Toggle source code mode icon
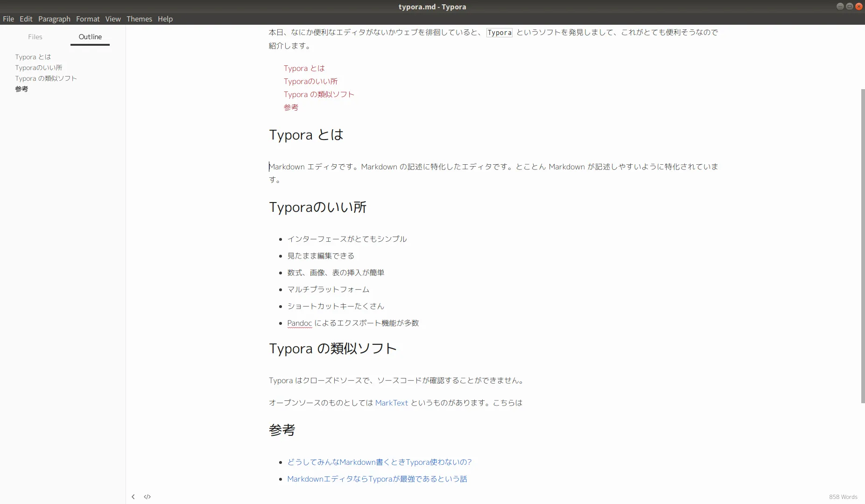This screenshot has height=504, width=865. pyautogui.click(x=147, y=497)
